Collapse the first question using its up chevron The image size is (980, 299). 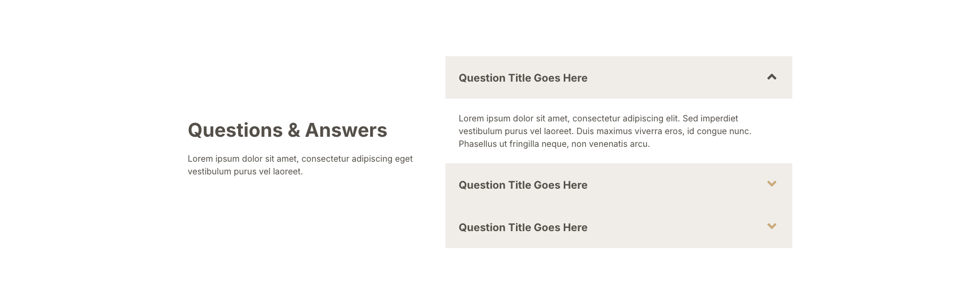point(772,77)
